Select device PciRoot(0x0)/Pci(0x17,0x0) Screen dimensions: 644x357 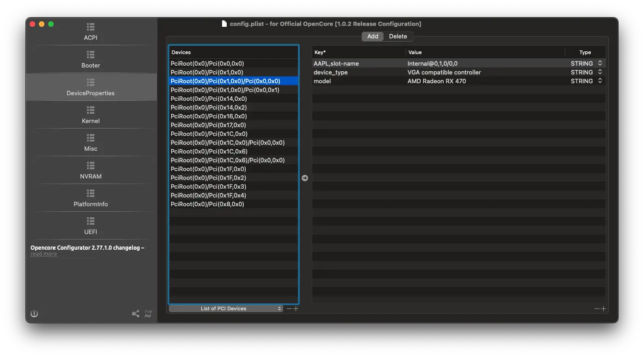pos(234,125)
